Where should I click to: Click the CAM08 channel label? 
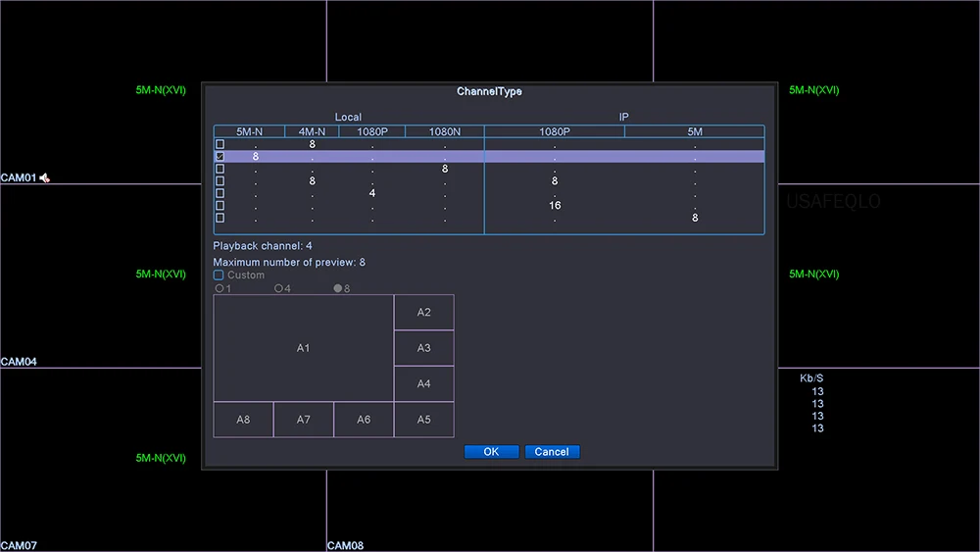[x=346, y=546]
